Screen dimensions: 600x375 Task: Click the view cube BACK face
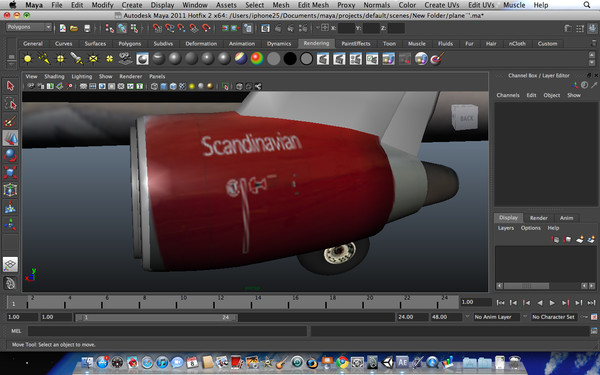click(465, 117)
